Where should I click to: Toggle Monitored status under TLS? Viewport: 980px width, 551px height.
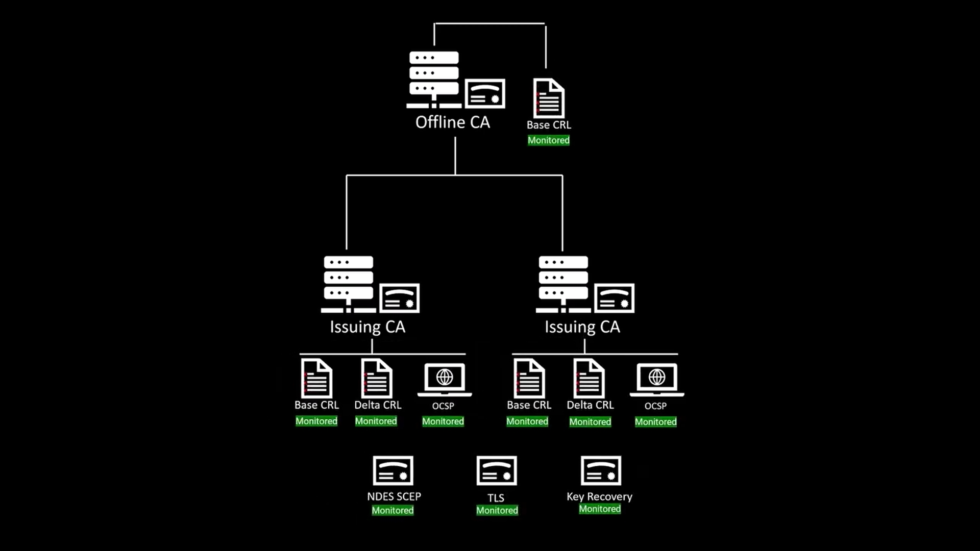tap(497, 510)
